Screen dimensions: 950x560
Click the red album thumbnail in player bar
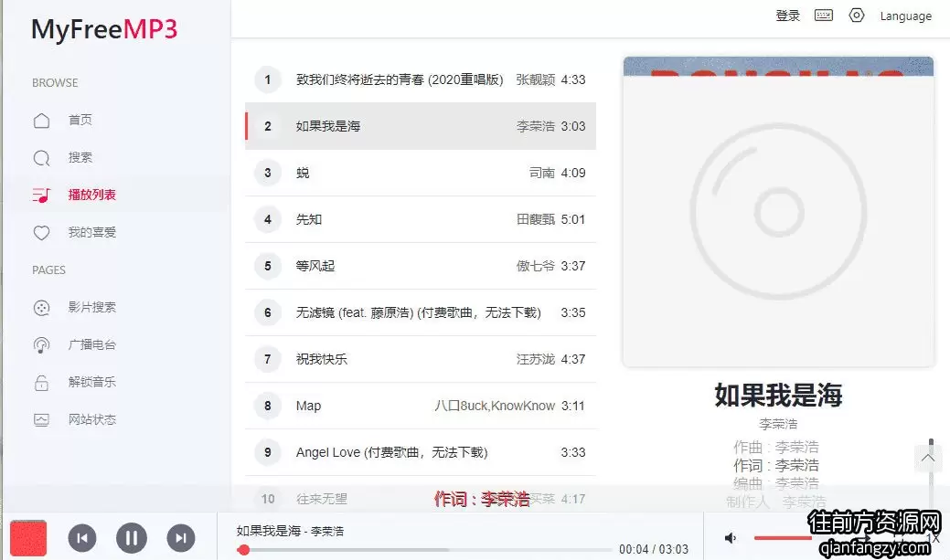[x=27, y=537]
